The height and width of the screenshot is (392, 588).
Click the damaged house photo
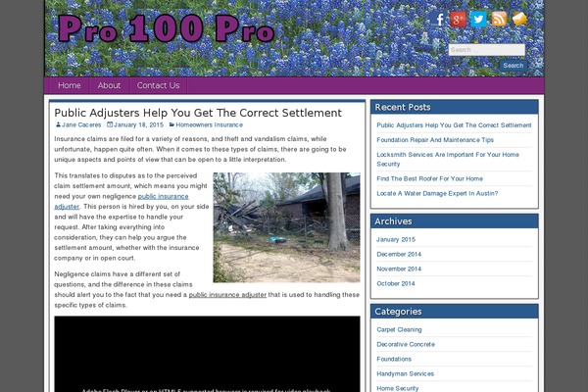tap(286, 227)
